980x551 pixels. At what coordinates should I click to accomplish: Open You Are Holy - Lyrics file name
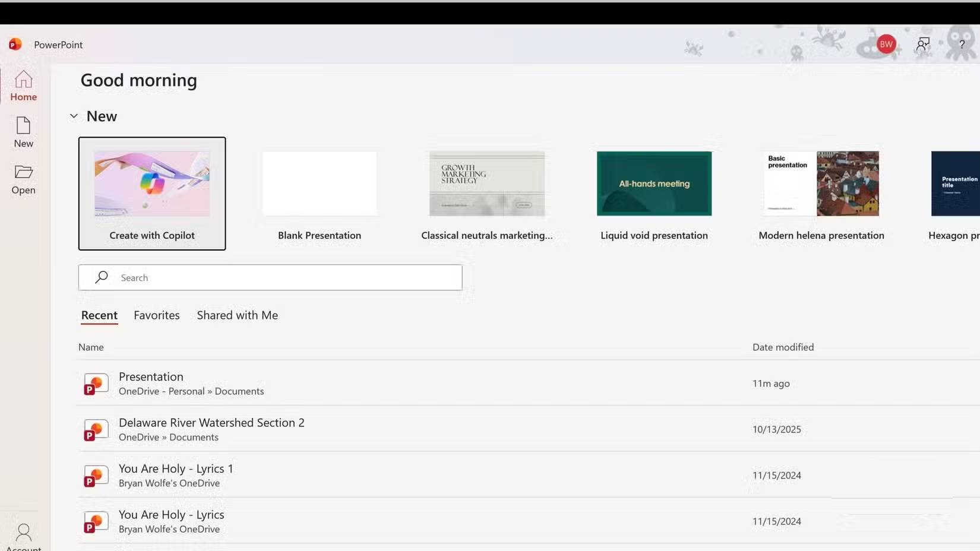pos(171,515)
